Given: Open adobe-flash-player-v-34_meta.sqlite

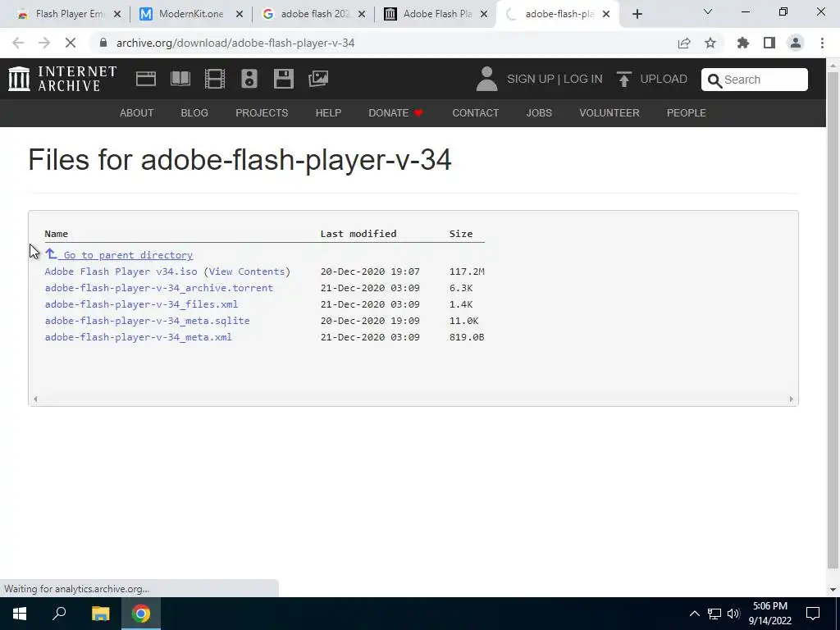Looking at the screenshot, I should click(x=148, y=321).
